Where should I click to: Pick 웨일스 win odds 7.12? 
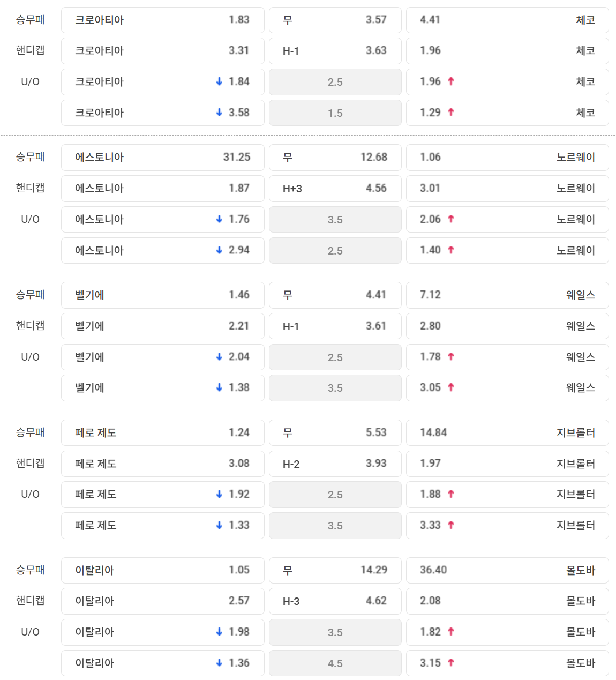pyautogui.click(x=507, y=295)
